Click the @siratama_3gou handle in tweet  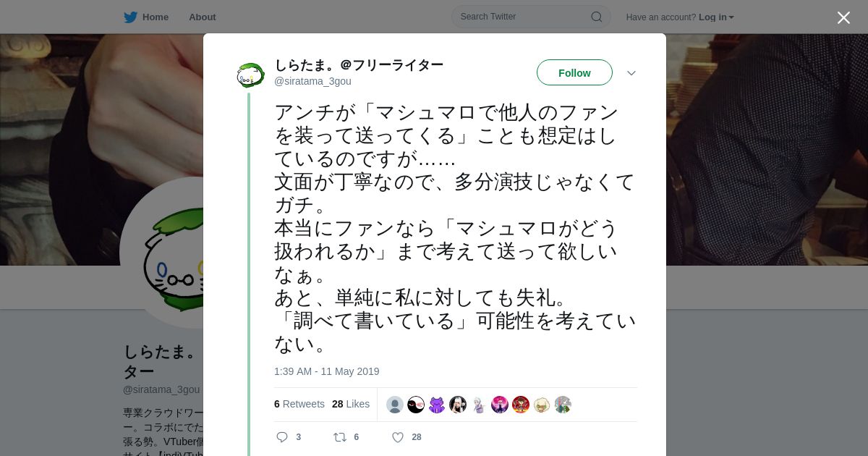(312, 81)
